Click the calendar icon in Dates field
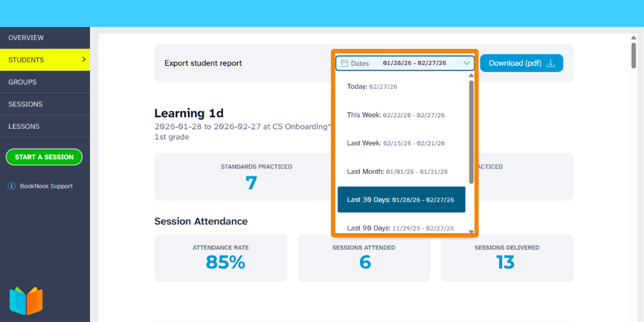 (x=345, y=63)
